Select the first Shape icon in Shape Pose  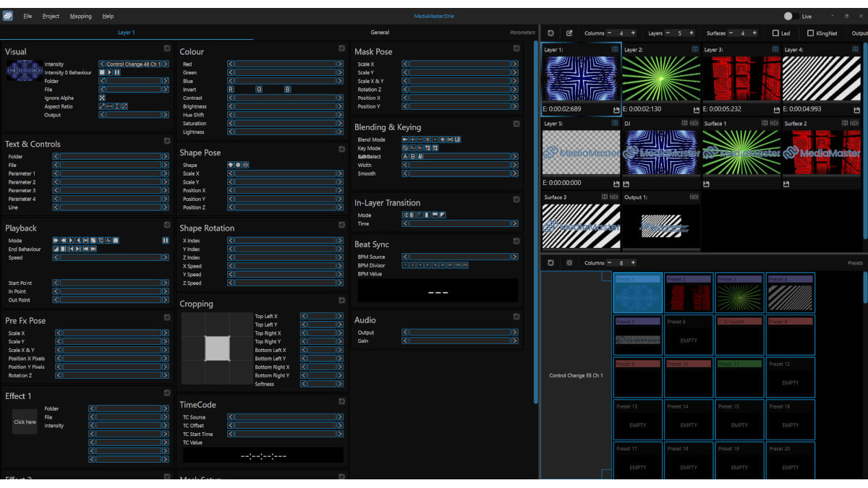click(x=231, y=165)
